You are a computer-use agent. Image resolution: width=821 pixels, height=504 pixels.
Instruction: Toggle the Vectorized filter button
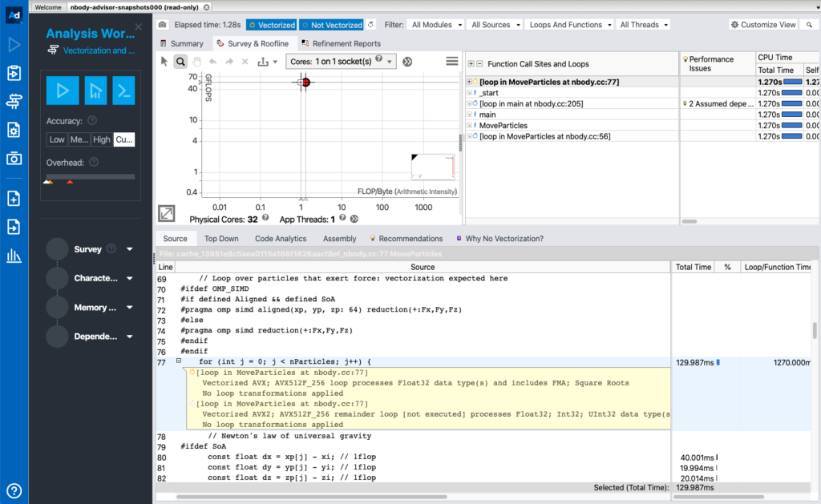(x=271, y=25)
